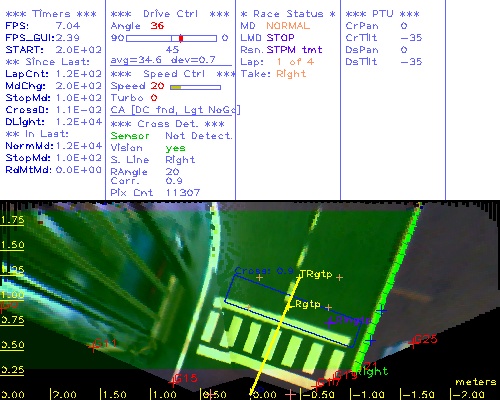Click the Angle value 36

[x=157, y=26]
